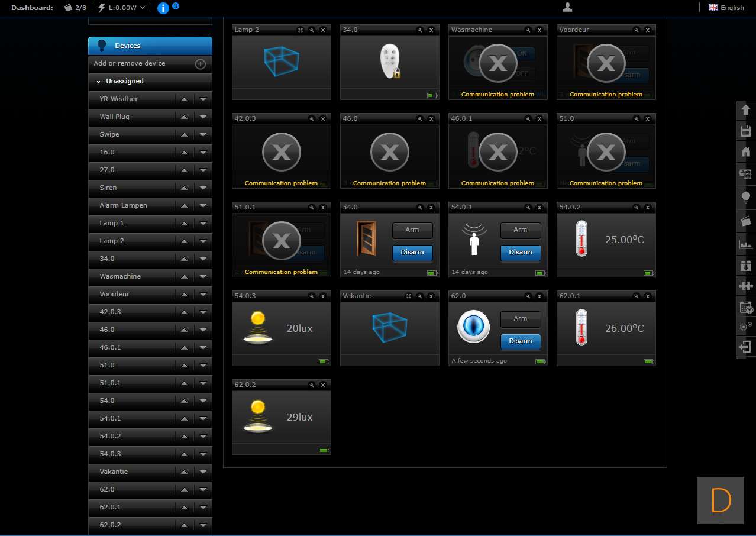Click the 25.00°C temperature reading

click(624, 240)
